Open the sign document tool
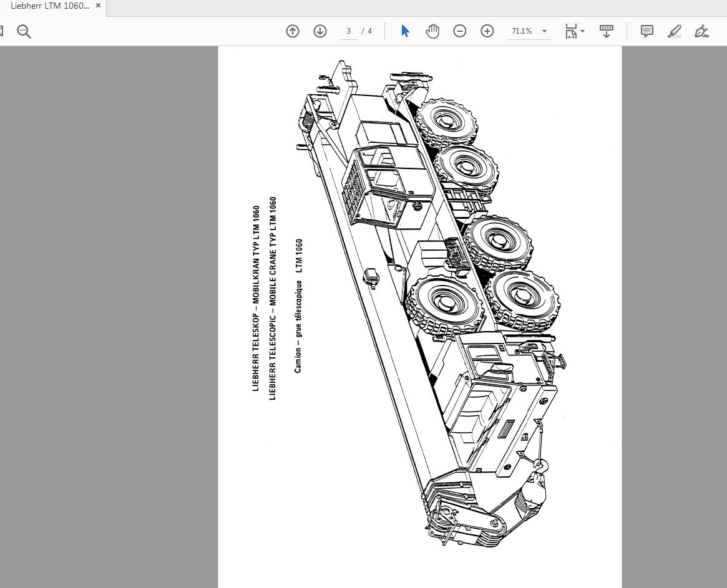 pyautogui.click(x=701, y=31)
